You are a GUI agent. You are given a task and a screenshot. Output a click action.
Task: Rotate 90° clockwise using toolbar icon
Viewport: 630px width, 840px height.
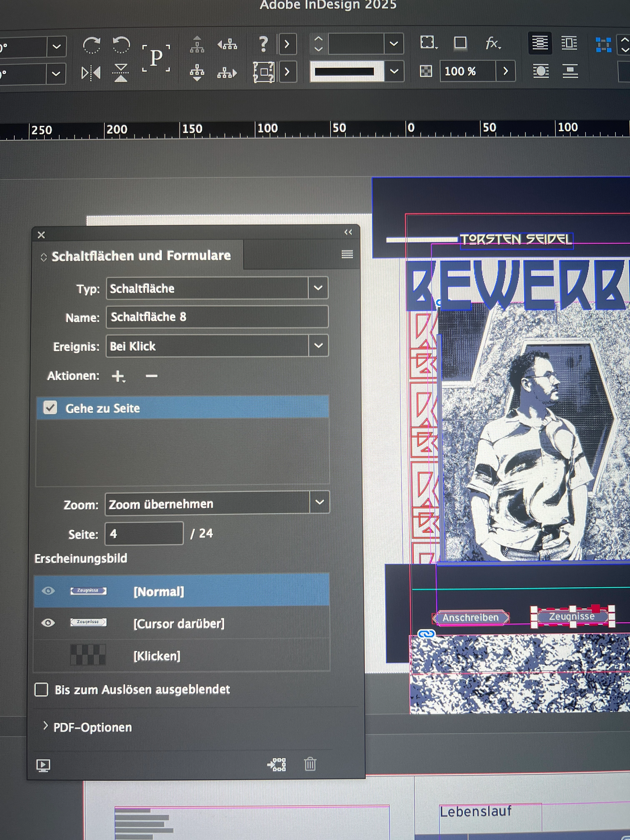click(x=91, y=46)
